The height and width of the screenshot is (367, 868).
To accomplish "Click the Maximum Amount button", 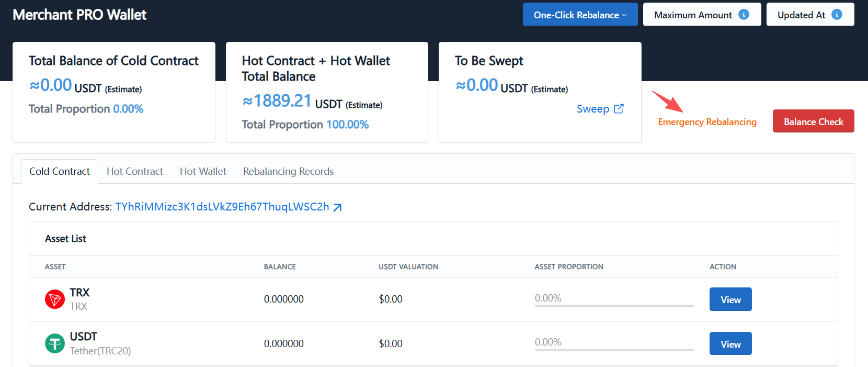I will [702, 15].
